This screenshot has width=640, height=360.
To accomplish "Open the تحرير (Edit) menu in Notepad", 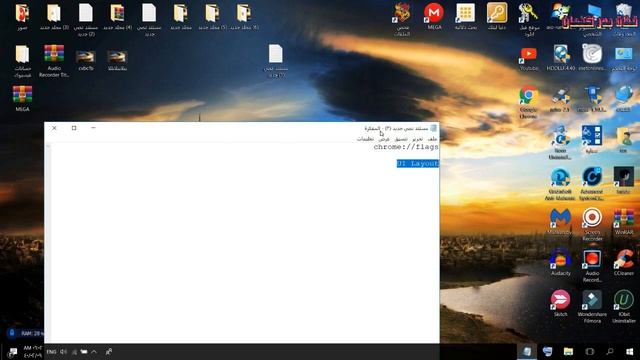I will click(418, 139).
